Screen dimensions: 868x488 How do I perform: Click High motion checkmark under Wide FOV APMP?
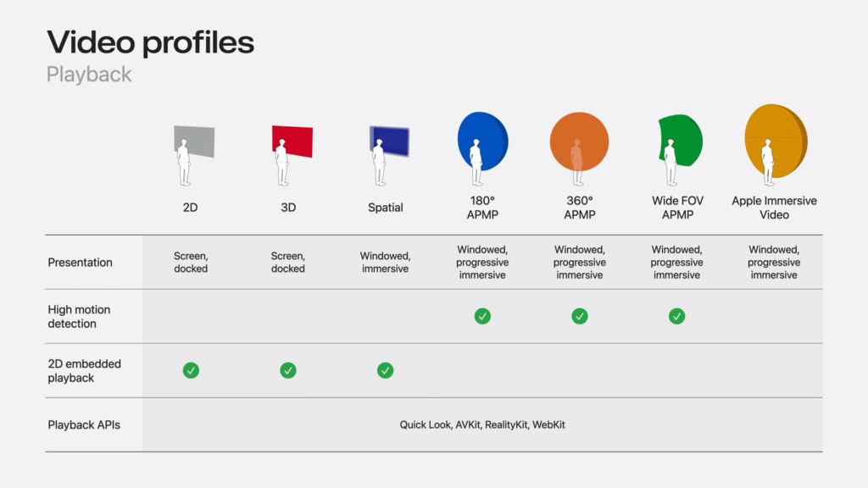676,316
